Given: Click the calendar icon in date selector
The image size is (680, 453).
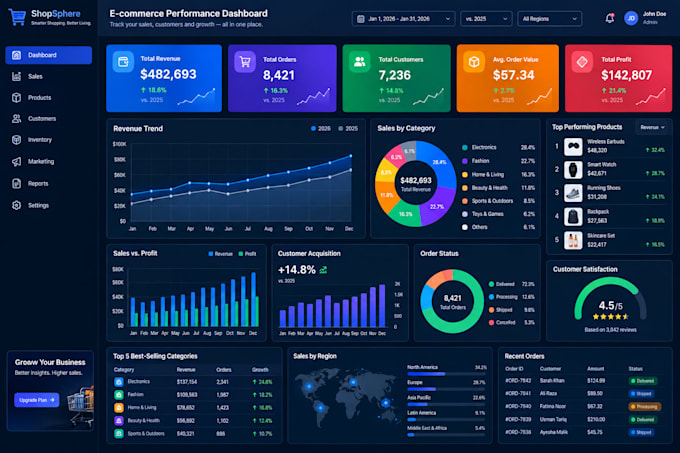Looking at the screenshot, I should [x=360, y=19].
